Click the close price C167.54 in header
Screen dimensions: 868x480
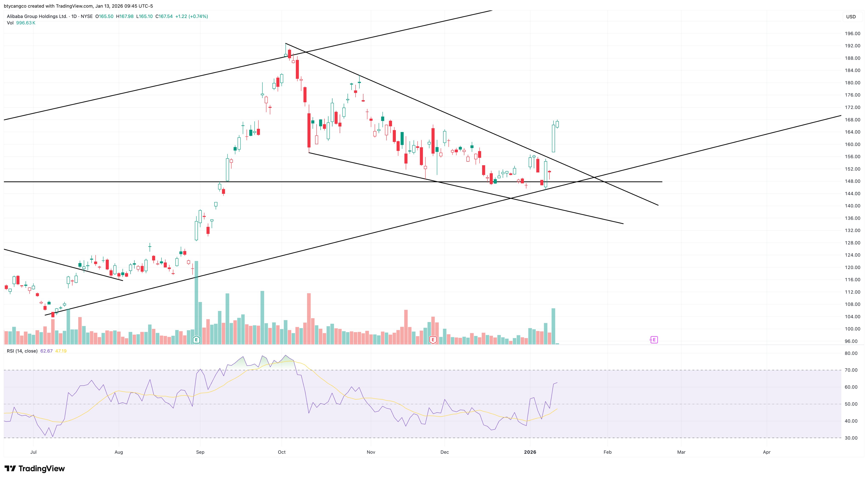pos(164,16)
